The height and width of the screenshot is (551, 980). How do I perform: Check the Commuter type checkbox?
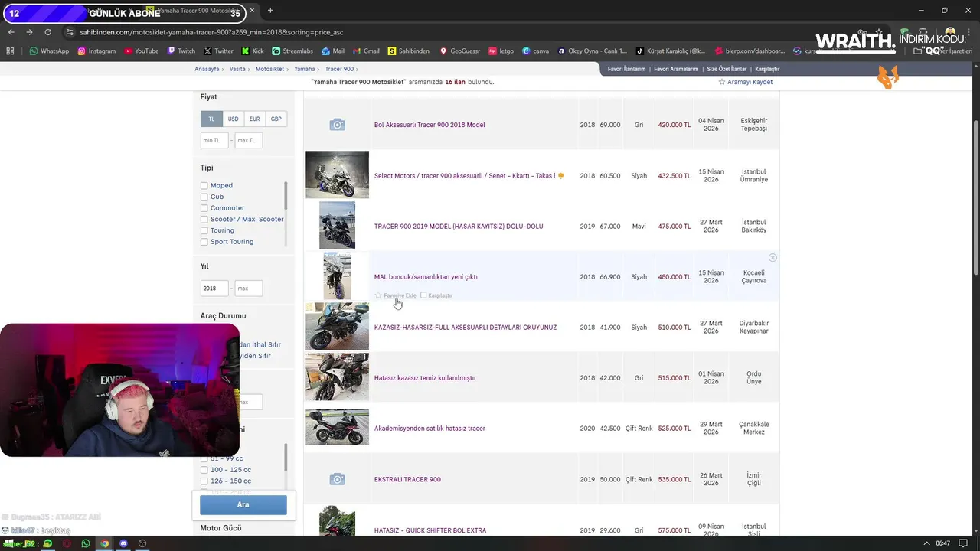pos(204,208)
